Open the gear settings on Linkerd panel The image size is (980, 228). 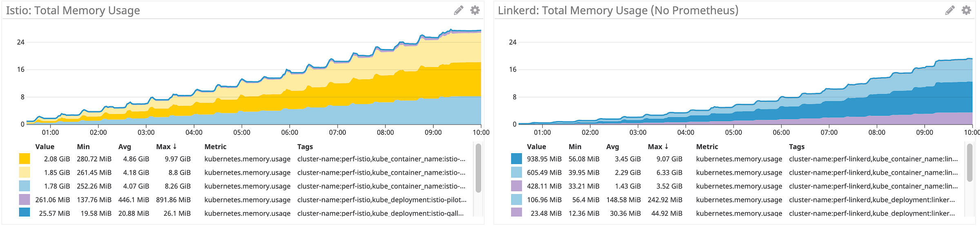pos(967,10)
